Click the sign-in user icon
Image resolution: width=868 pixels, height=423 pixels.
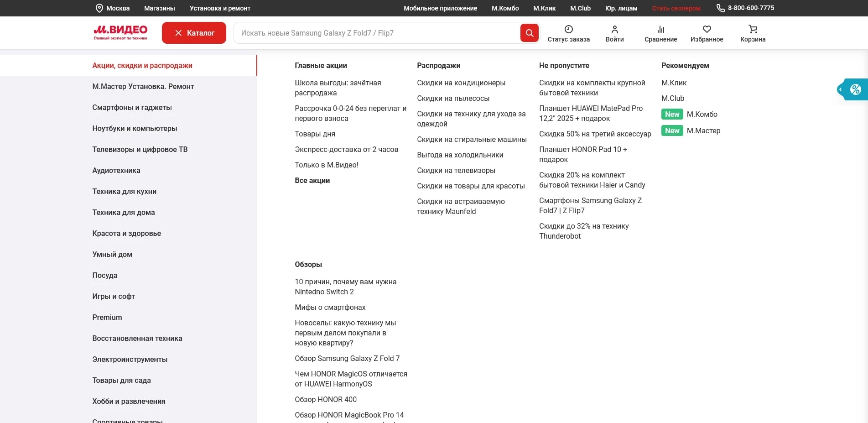[x=614, y=29]
